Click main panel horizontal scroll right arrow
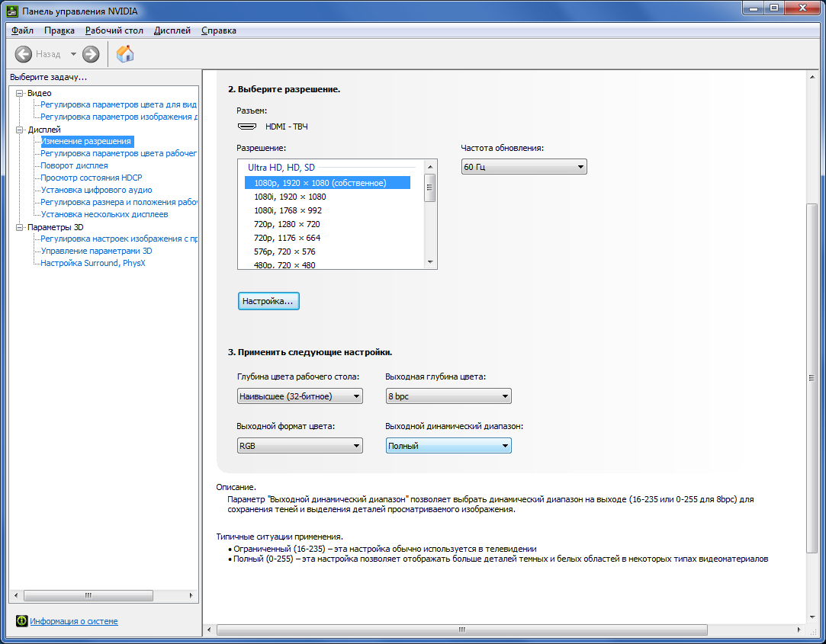Screen dimensions: 826x644 click(799, 630)
